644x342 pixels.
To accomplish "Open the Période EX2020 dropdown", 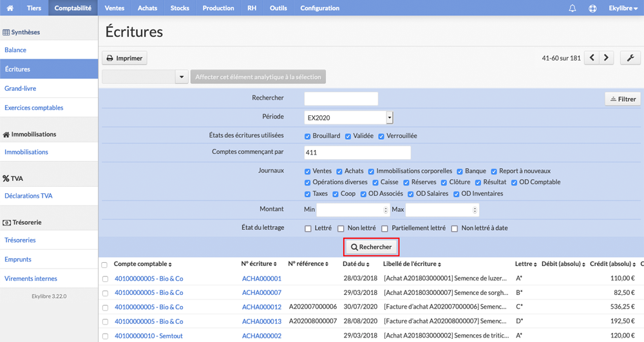I will pyautogui.click(x=348, y=117).
